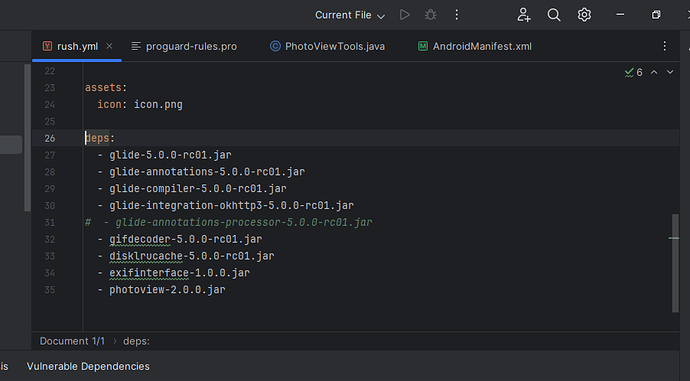Close the rush.yml tab
This screenshot has width=690, height=381.
click(x=109, y=46)
